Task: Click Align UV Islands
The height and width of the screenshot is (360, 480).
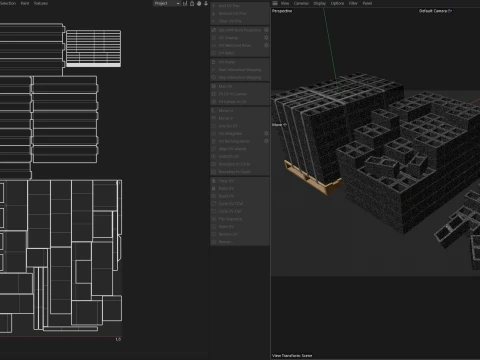Action: point(240,149)
